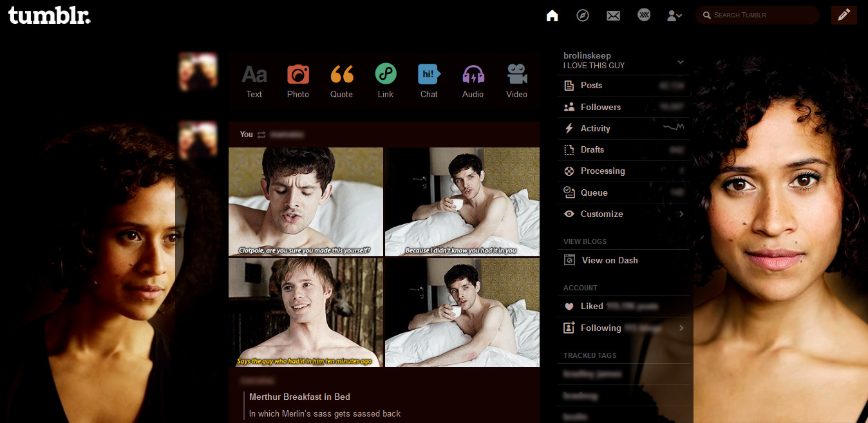The width and height of the screenshot is (868, 423).
Task: Click the Liked heart icon
Action: 569,306
